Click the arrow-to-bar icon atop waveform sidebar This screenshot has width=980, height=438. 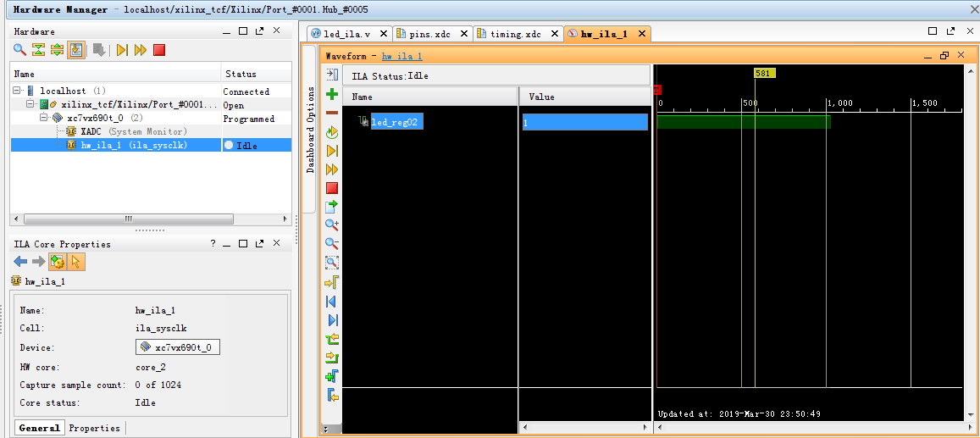[332, 75]
